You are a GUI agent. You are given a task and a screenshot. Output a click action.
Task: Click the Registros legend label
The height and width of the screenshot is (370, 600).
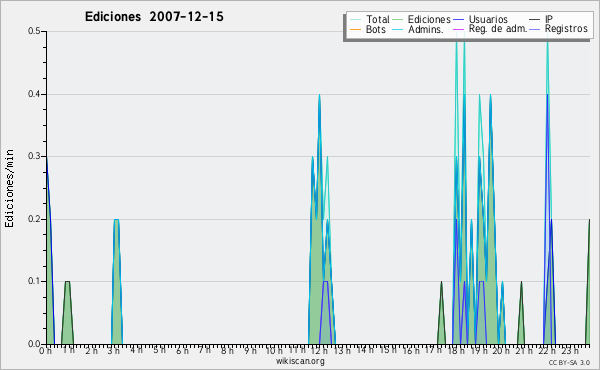[566, 29]
